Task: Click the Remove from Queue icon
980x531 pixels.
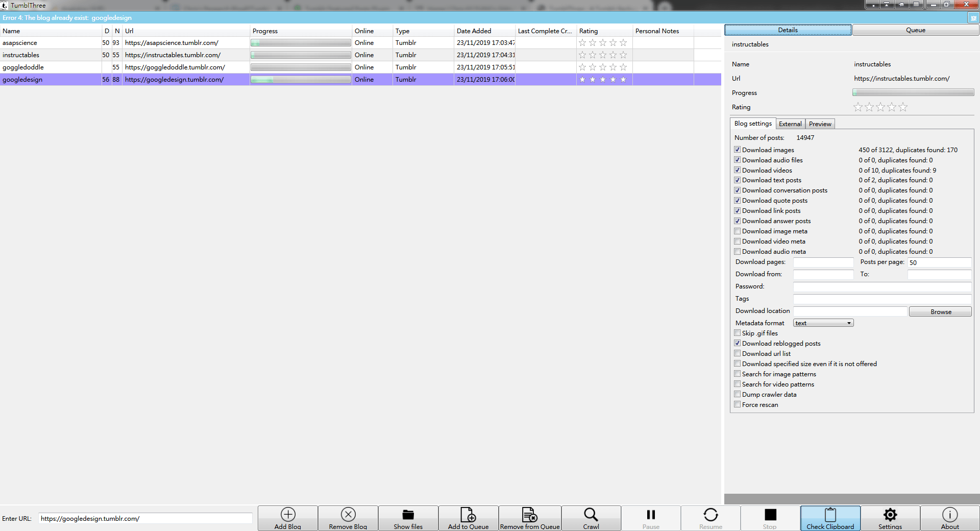Action: coord(530,514)
